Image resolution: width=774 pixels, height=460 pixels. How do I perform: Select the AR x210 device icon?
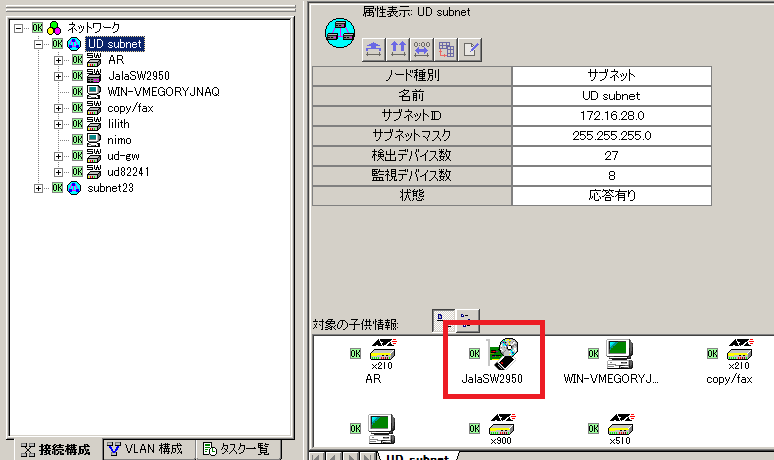pos(383,354)
